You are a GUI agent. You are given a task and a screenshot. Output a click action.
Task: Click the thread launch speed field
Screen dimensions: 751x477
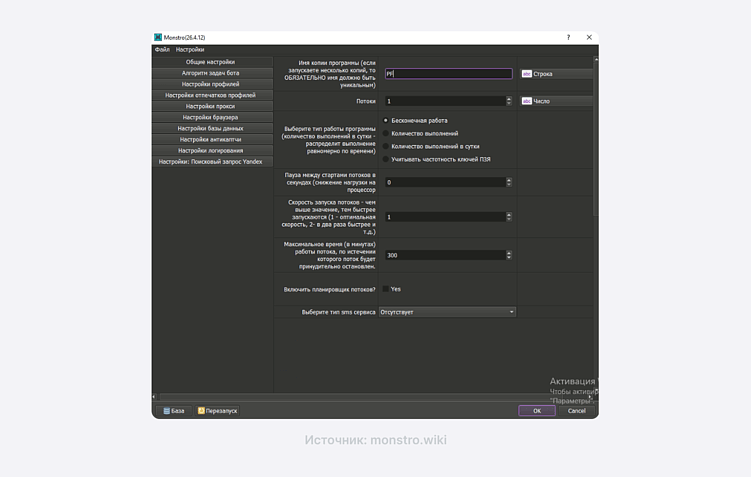[445, 217]
